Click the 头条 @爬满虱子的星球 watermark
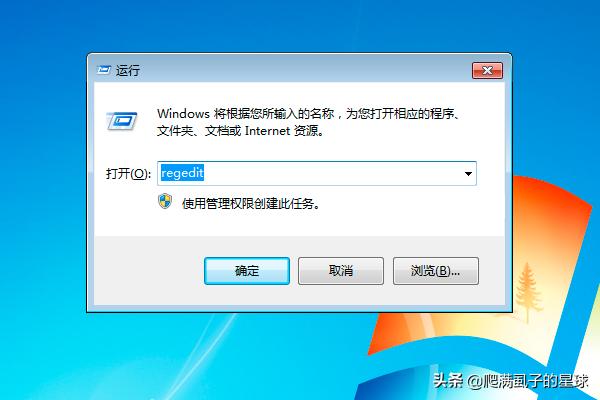 tap(510, 381)
